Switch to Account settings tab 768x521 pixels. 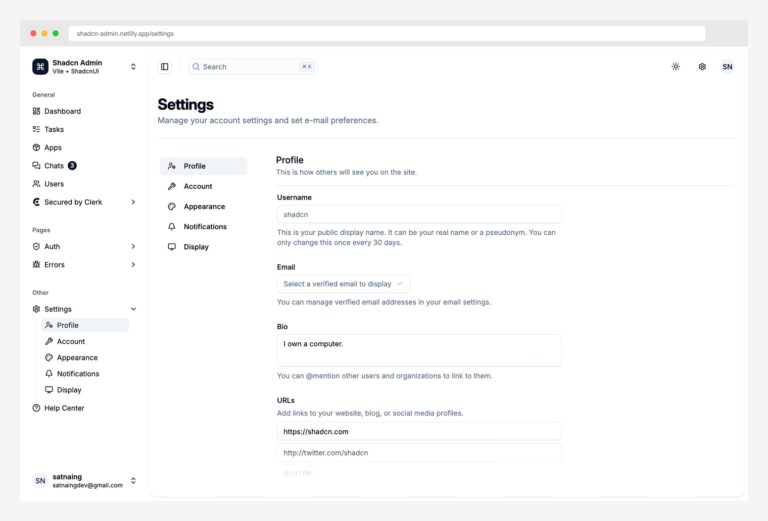tap(204, 186)
